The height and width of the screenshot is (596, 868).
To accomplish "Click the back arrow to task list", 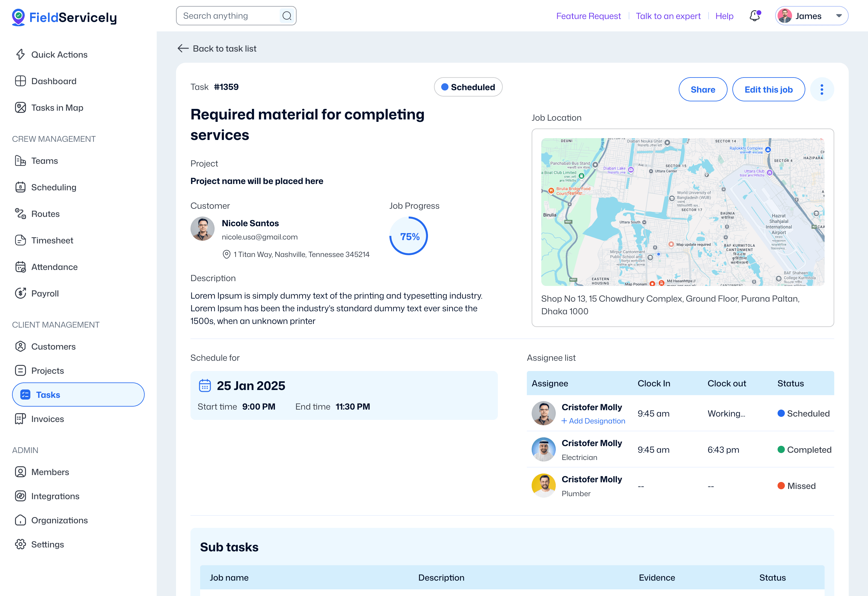I will pos(183,49).
